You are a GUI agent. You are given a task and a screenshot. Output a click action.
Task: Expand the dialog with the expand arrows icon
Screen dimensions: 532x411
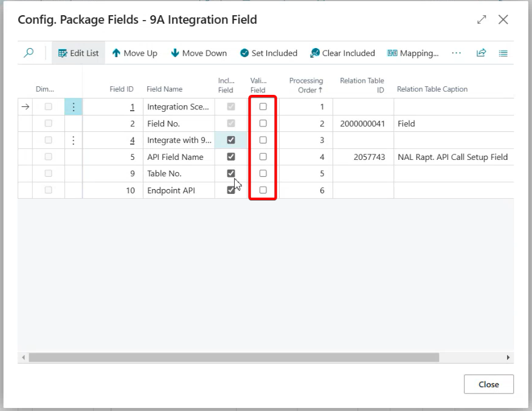click(482, 19)
